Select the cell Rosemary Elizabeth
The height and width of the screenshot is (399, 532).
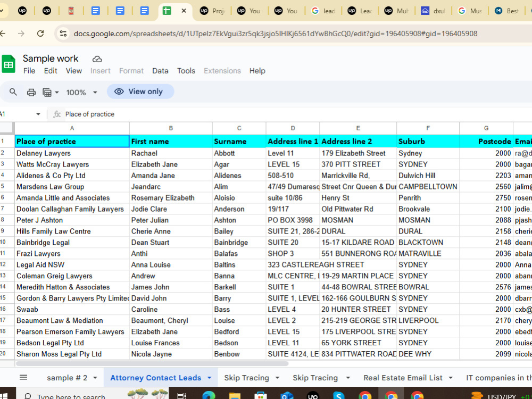pos(171,198)
